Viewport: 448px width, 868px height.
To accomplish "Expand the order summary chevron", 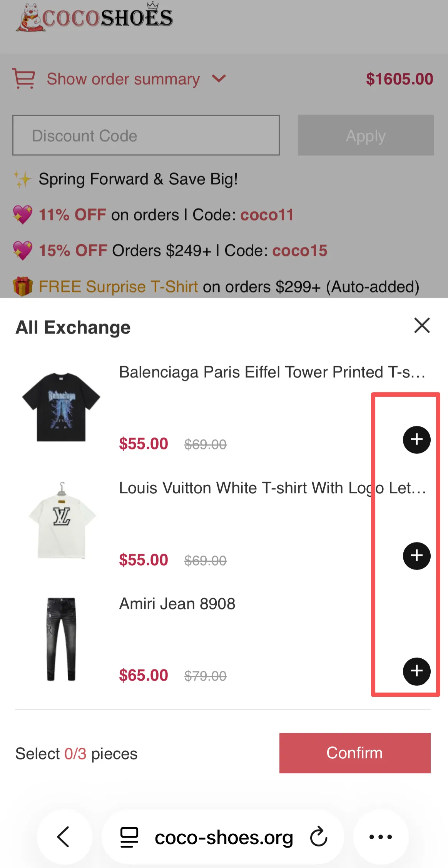I will click(219, 78).
